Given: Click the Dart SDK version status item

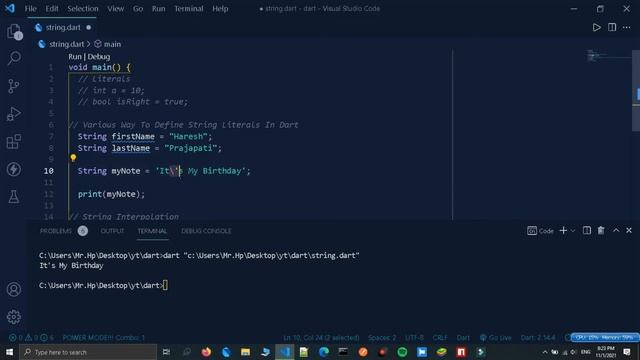Looking at the screenshot, I should coord(538,338).
